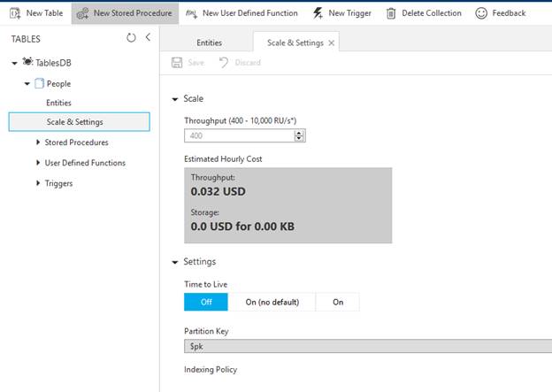The height and width of the screenshot is (392, 552).
Task: Turn Time to Live On
Action: click(338, 302)
